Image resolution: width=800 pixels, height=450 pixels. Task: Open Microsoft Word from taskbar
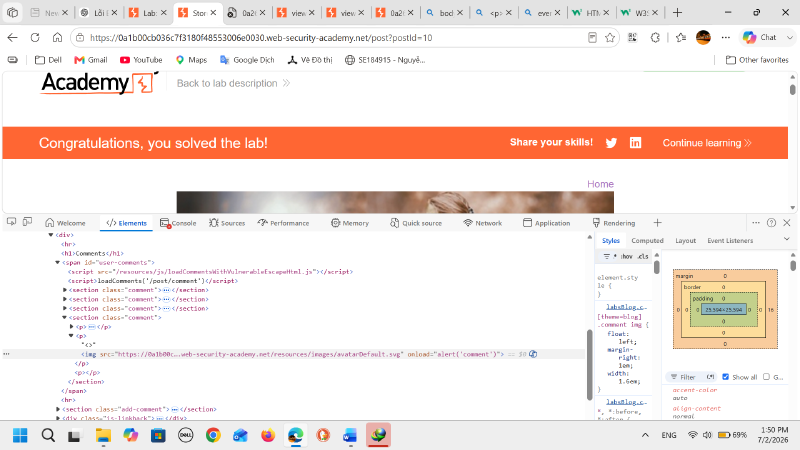[x=350, y=435]
